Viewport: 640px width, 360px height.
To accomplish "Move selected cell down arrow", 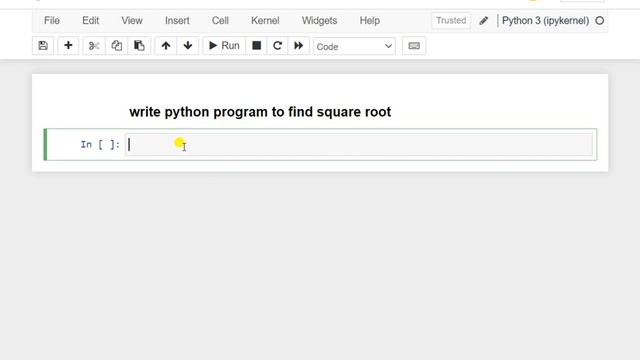I will coord(188,46).
